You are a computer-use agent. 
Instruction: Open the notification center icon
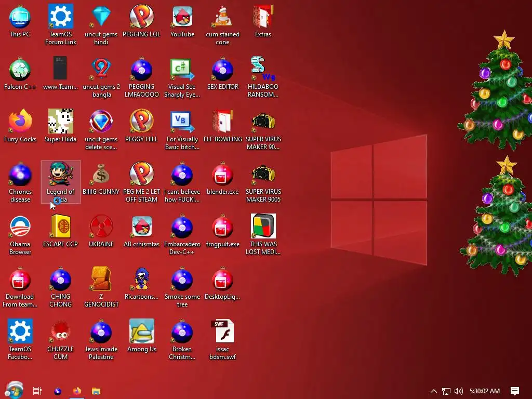point(515,391)
